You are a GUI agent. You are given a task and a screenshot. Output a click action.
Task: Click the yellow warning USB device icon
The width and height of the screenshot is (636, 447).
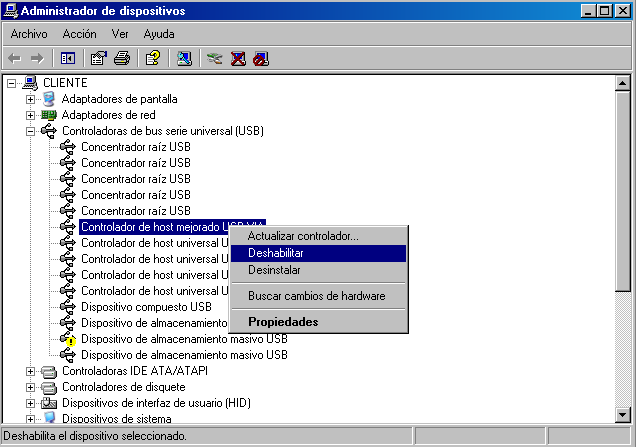tap(68, 339)
